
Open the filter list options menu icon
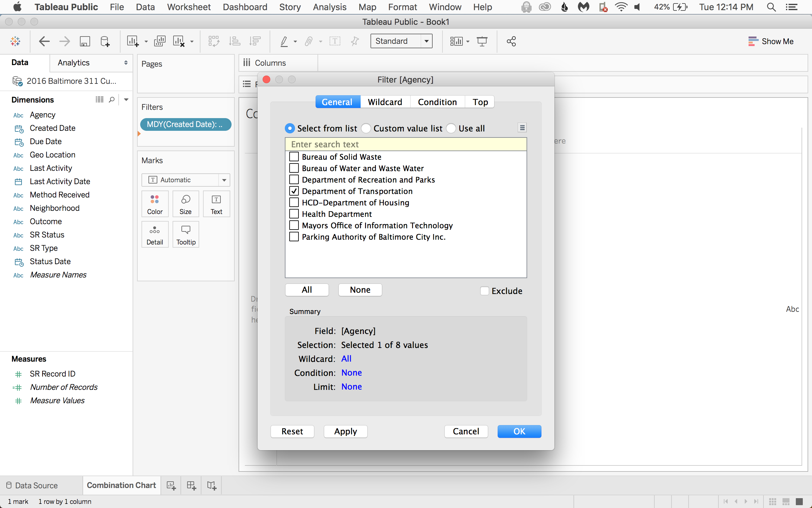click(x=522, y=128)
